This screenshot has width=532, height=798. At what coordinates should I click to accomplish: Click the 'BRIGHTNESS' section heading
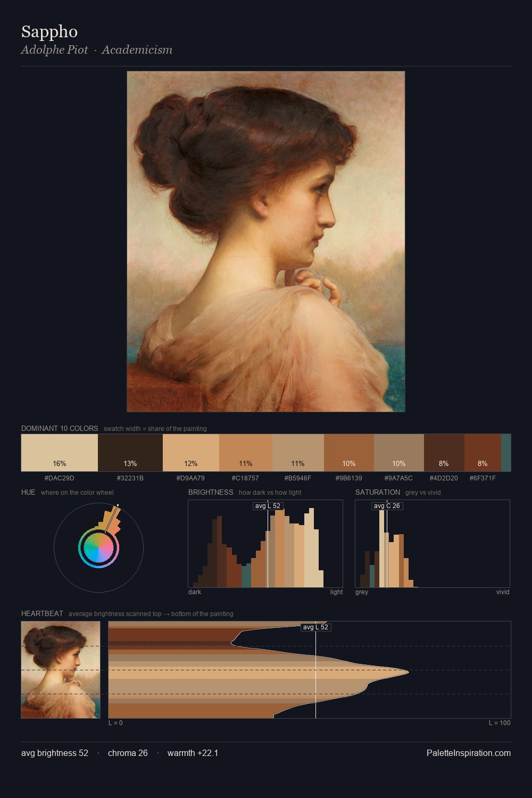pyautogui.click(x=211, y=492)
